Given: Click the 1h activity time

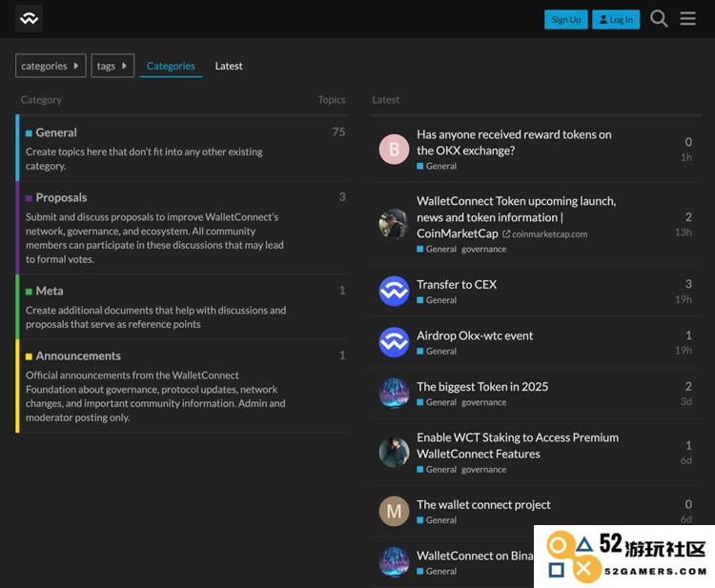Looking at the screenshot, I should point(686,157).
